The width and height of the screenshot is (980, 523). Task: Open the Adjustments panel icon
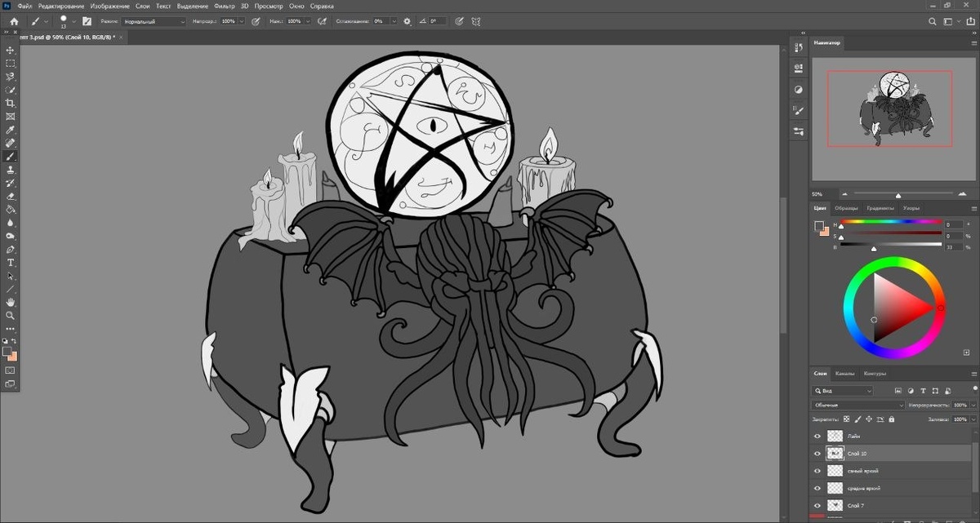click(799, 90)
